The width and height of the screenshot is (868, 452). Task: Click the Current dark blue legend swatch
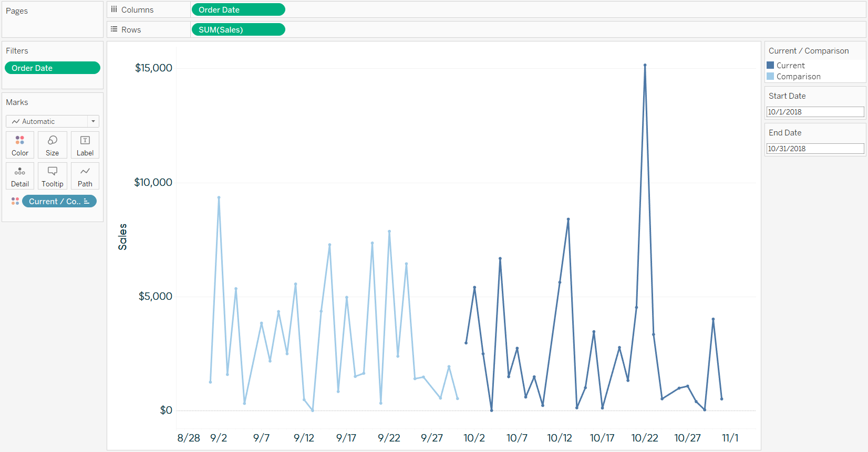(x=770, y=66)
